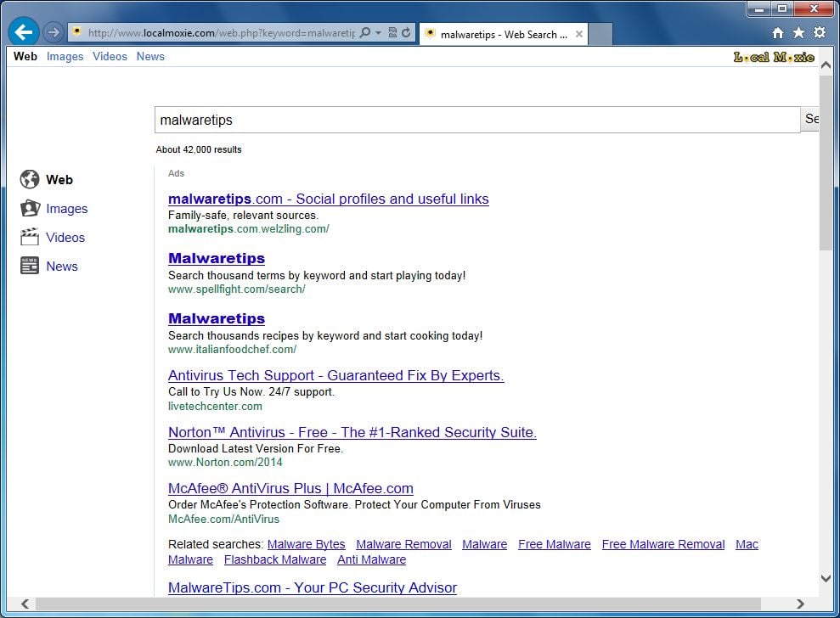Screen dimensions: 840x618
Task: Open the address bar dropdown arrow
Action: (x=378, y=32)
